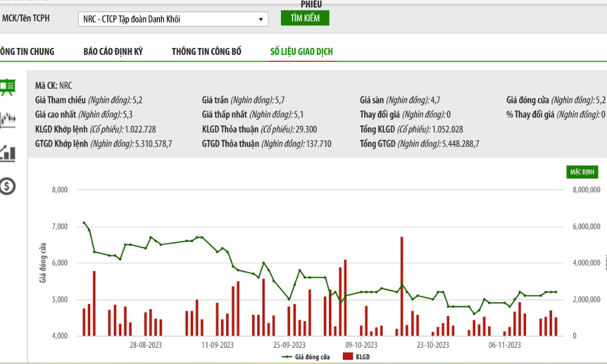Open the bar chart with arrow icon
607x364 pixels.
8,153
